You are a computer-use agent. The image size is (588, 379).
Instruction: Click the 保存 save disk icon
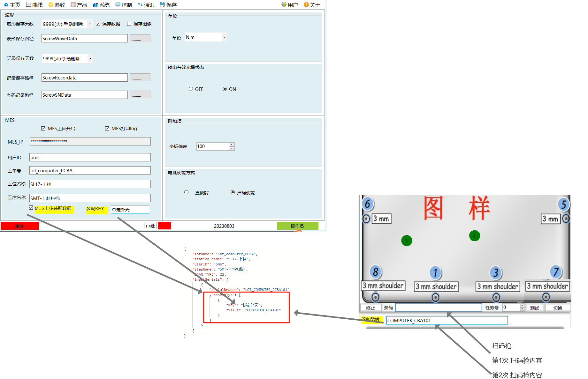click(x=163, y=5)
